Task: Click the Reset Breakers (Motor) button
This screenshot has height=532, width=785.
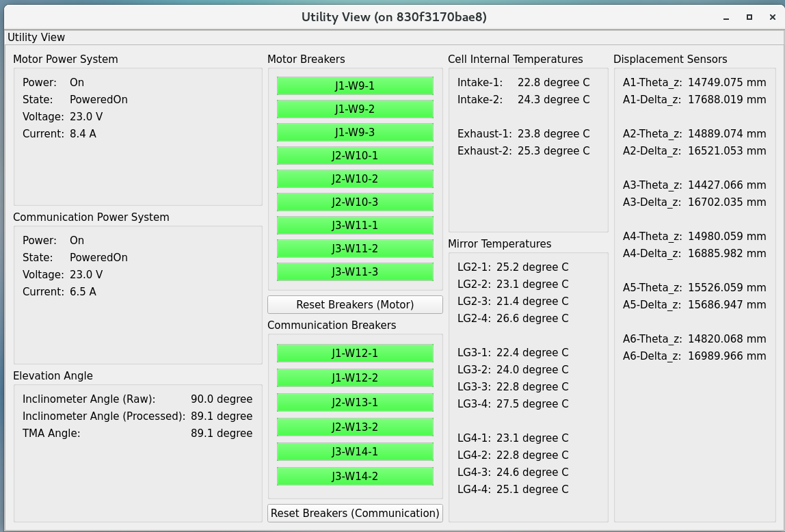Action: click(355, 304)
